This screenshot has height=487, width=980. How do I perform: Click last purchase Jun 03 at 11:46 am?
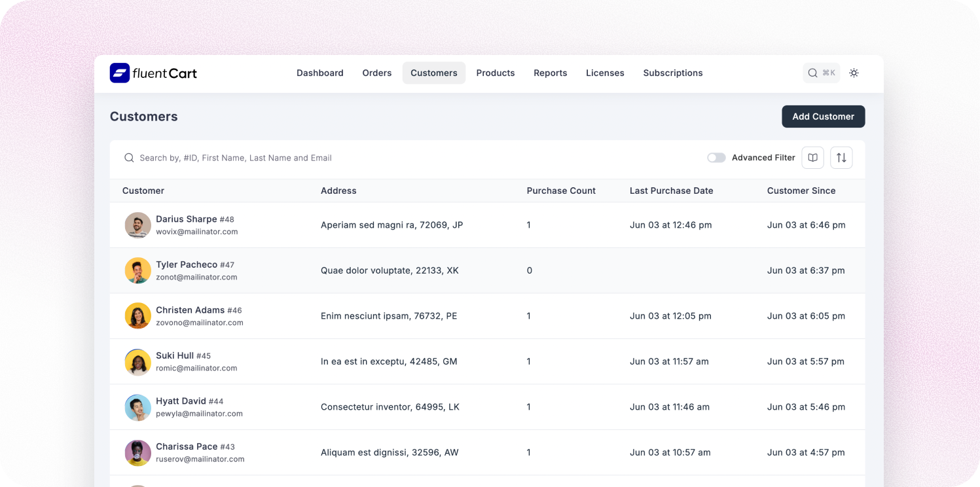click(670, 407)
